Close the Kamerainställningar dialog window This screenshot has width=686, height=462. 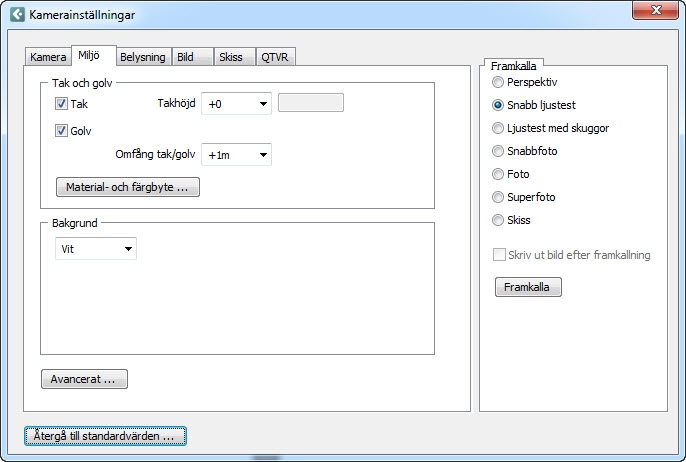655,10
